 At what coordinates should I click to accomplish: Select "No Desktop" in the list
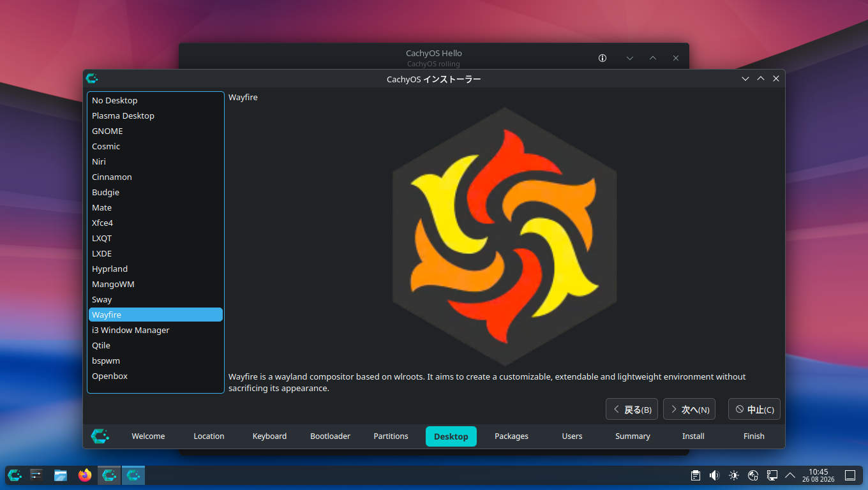156,100
